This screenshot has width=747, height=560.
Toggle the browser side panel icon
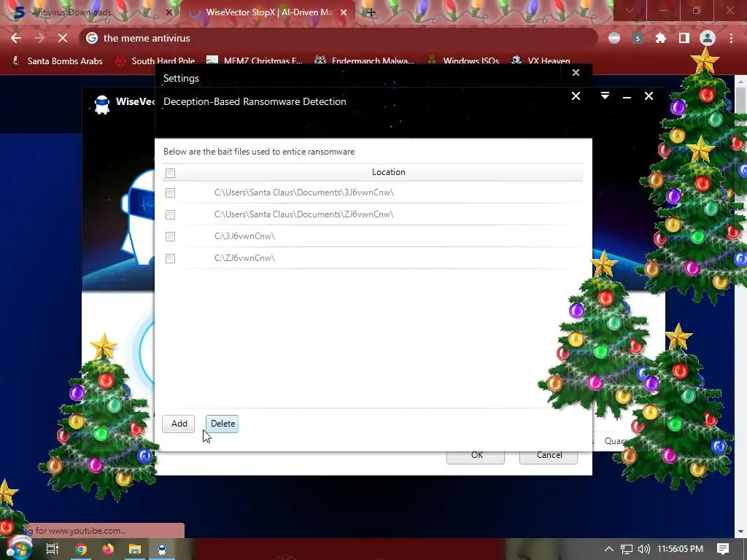684,38
